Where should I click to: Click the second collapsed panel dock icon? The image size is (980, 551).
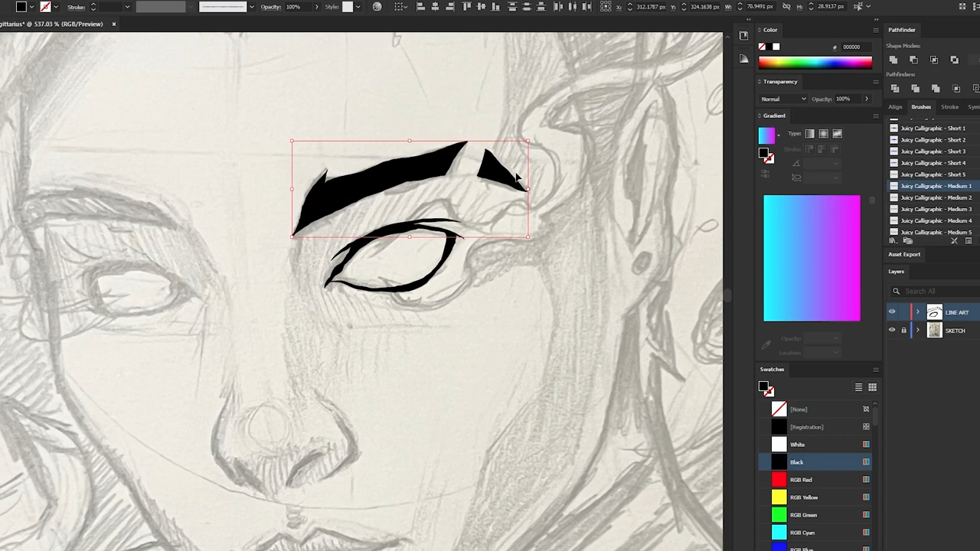pyautogui.click(x=743, y=58)
